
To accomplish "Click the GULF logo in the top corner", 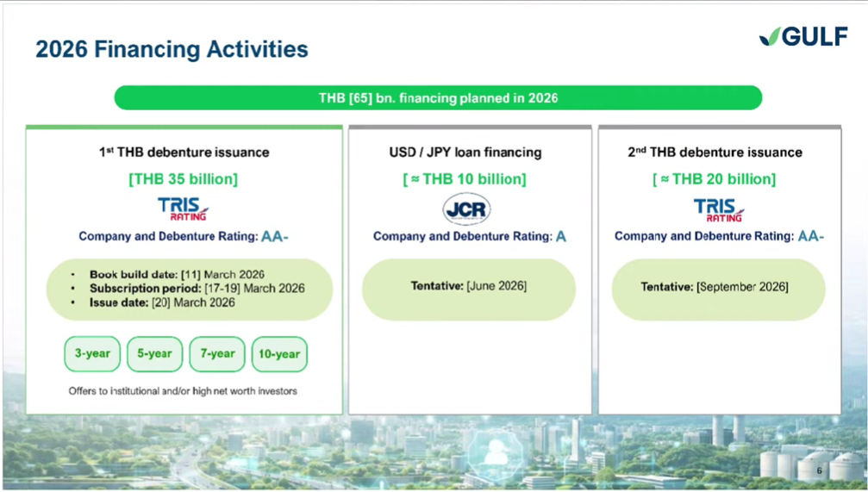I will pos(802,36).
